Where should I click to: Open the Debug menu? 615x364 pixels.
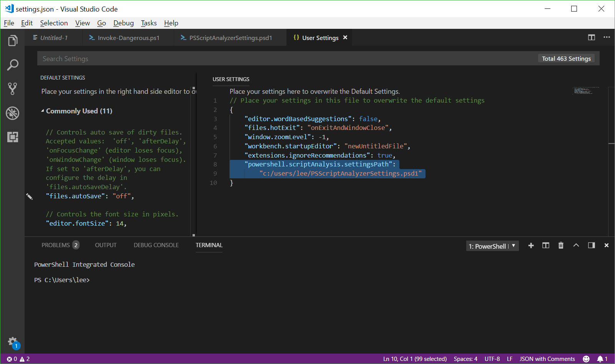123,23
